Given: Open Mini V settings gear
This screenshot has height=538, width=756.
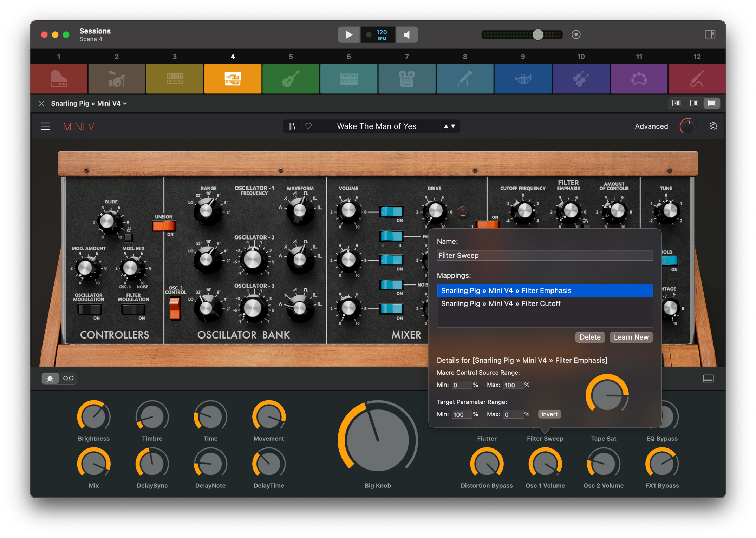Looking at the screenshot, I should 713,126.
